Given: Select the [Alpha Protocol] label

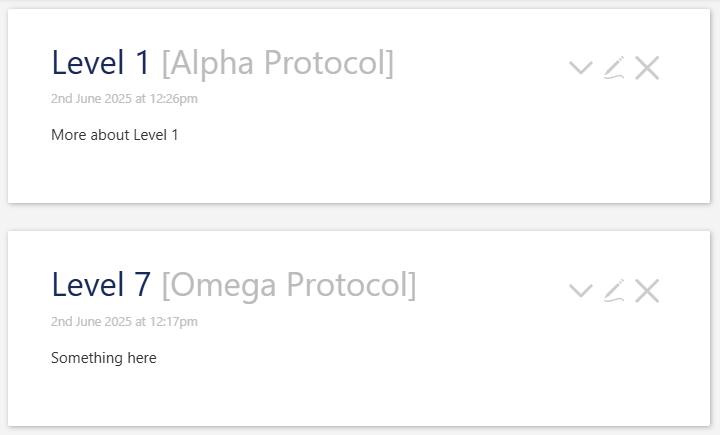Looking at the screenshot, I should (x=278, y=63).
